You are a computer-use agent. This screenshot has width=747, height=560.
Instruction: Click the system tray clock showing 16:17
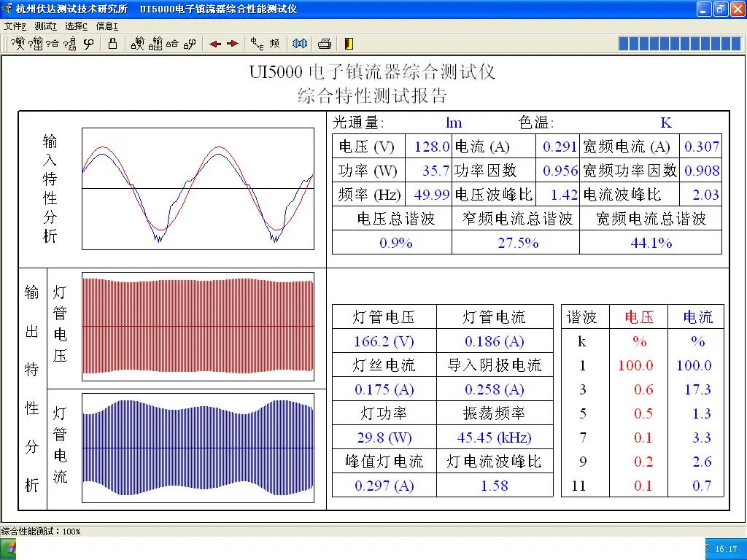[726, 549]
